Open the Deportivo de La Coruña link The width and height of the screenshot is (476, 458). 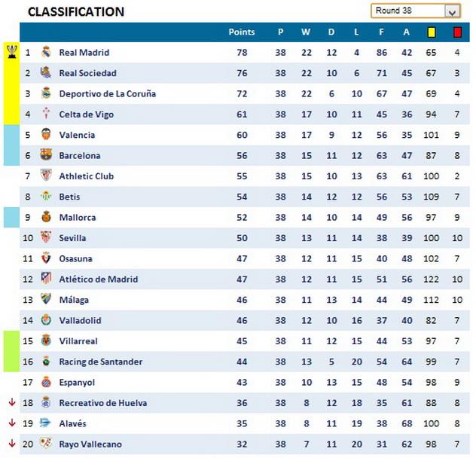(107, 93)
